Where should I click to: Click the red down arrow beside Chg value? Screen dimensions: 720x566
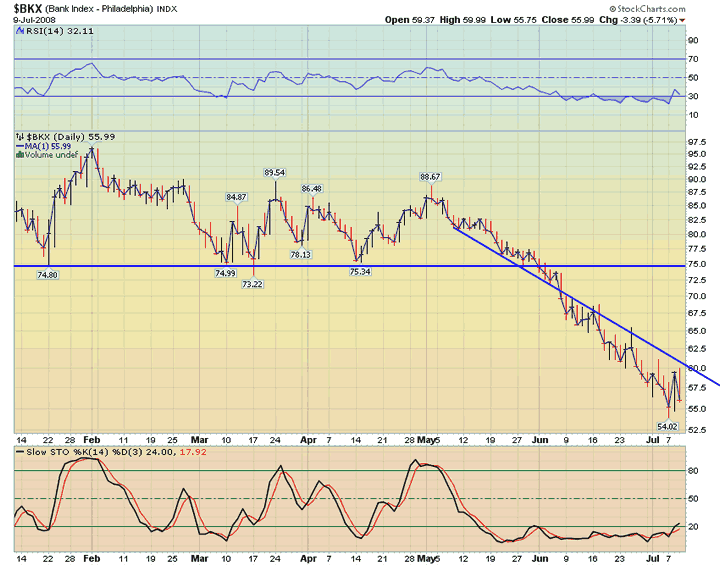(x=682, y=19)
